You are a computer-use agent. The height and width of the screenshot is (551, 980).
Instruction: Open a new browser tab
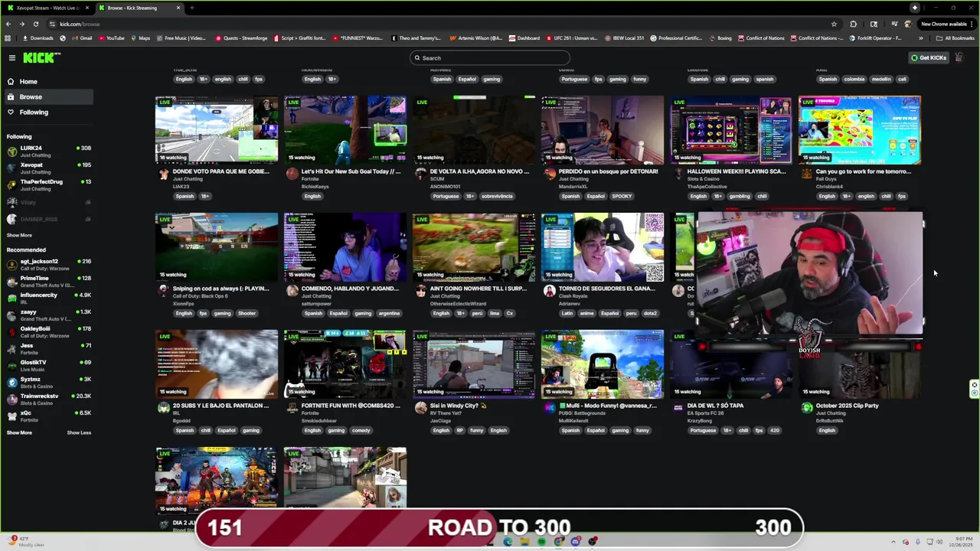191,8
